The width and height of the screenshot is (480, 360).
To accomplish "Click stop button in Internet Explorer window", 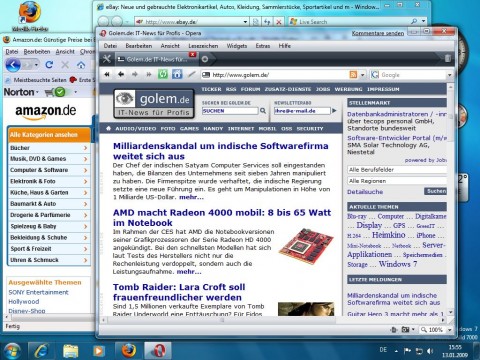I will pos(279,22).
